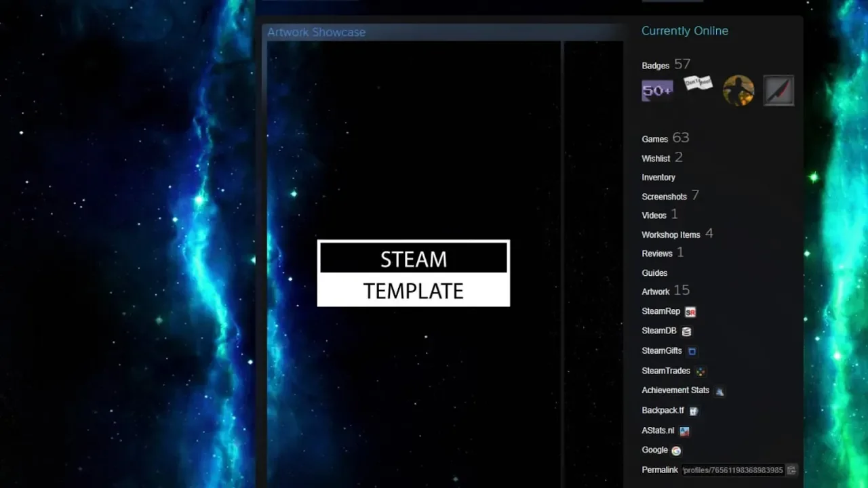Open the Badges link

coord(655,66)
